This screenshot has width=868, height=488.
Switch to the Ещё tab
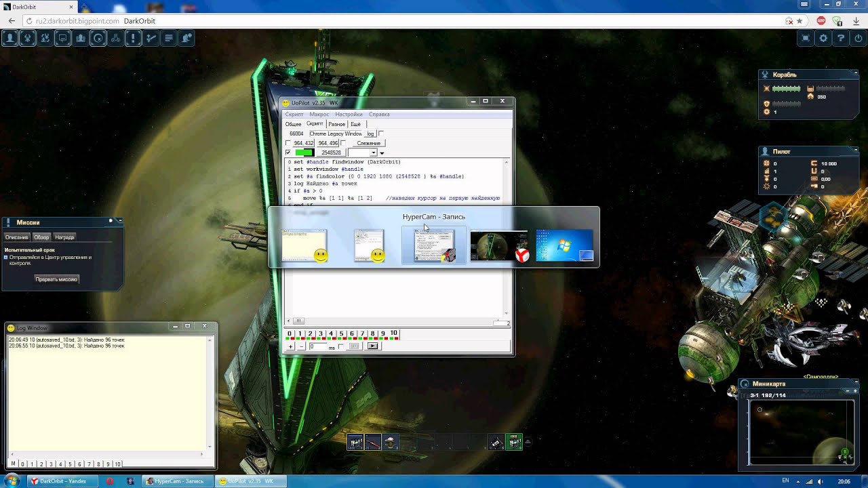tap(355, 124)
